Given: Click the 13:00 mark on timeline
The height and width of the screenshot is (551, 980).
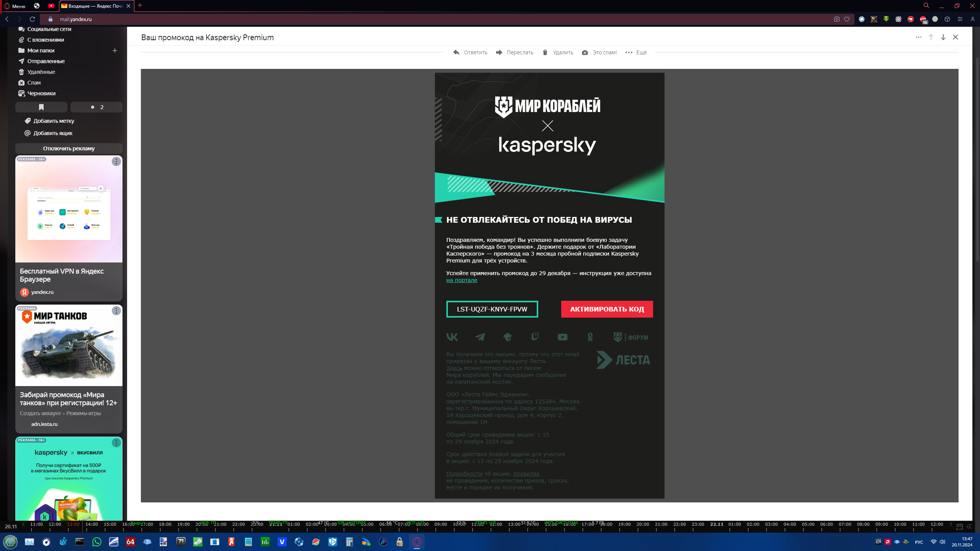Looking at the screenshot, I should (73, 524).
